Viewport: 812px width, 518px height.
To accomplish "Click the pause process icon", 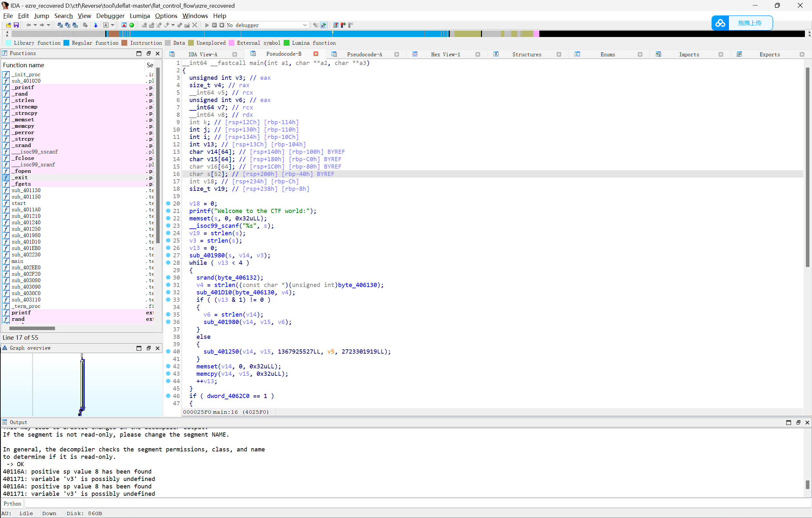I will pyautogui.click(x=214, y=25).
